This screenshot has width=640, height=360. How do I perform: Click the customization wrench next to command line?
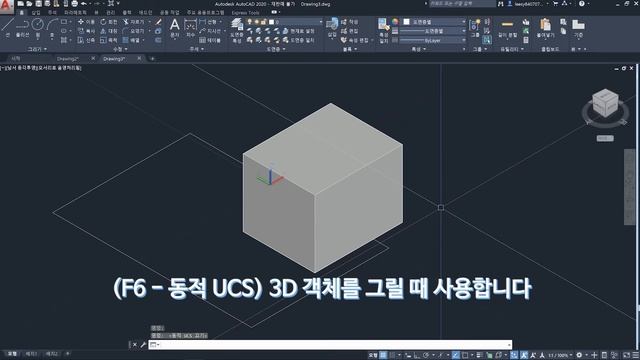(143, 345)
